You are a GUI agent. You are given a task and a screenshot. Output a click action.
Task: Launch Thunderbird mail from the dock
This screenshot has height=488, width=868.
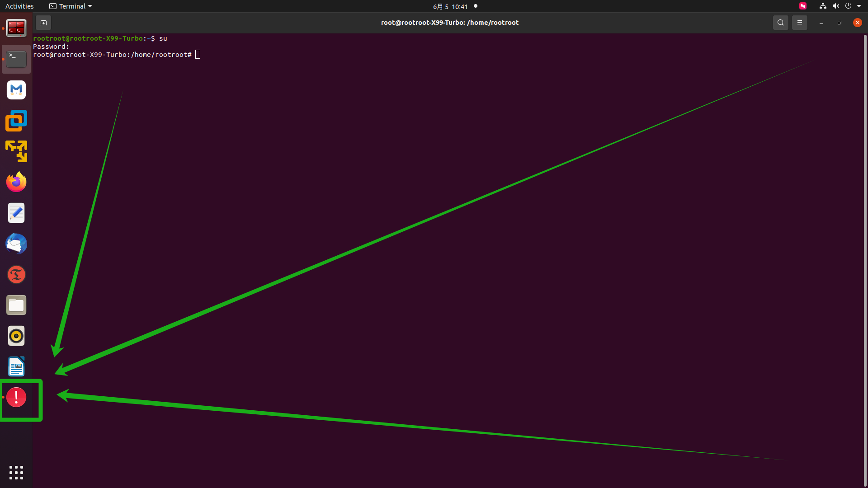16,244
